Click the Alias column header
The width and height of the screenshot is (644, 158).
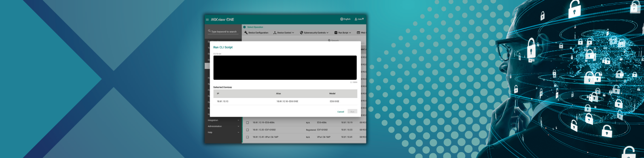(x=278, y=94)
